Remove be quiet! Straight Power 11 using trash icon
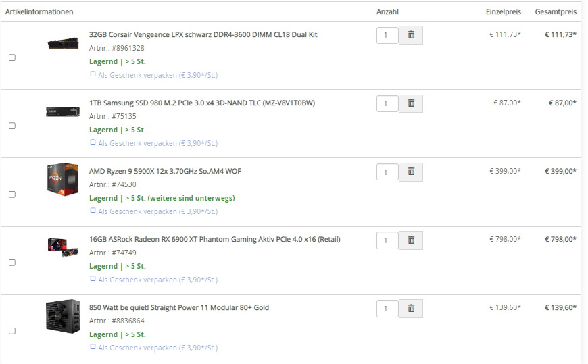This screenshot has height=364, width=588. 411,309
